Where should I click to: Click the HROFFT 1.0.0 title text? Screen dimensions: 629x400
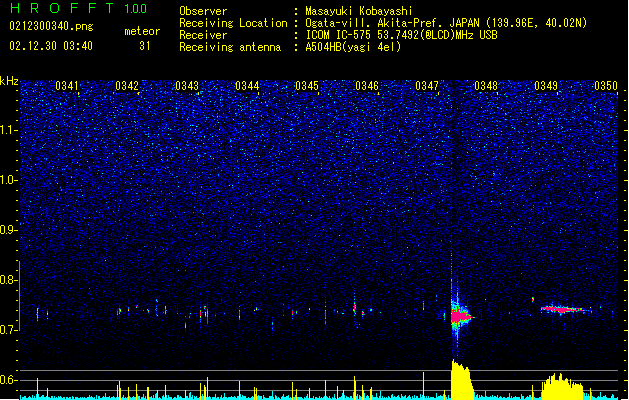[78, 8]
